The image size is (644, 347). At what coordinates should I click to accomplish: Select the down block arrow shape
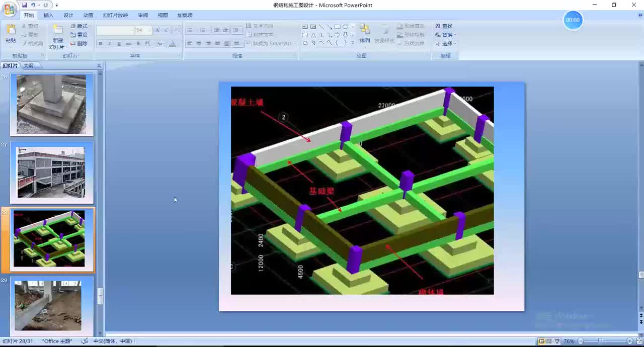(x=345, y=35)
